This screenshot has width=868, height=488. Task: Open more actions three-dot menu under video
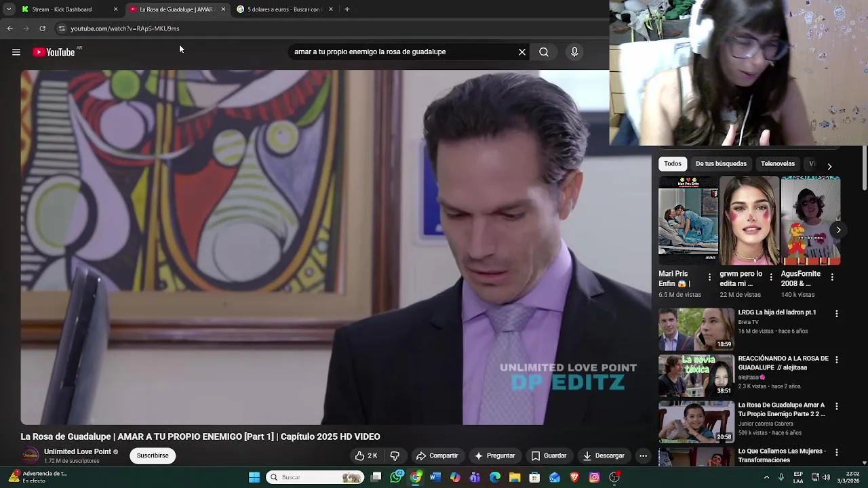click(x=643, y=455)
